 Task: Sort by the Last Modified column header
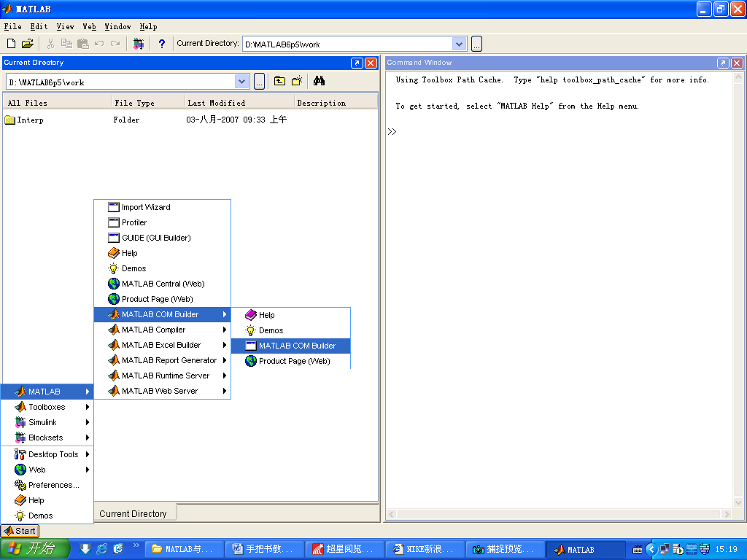click(239, 102)
